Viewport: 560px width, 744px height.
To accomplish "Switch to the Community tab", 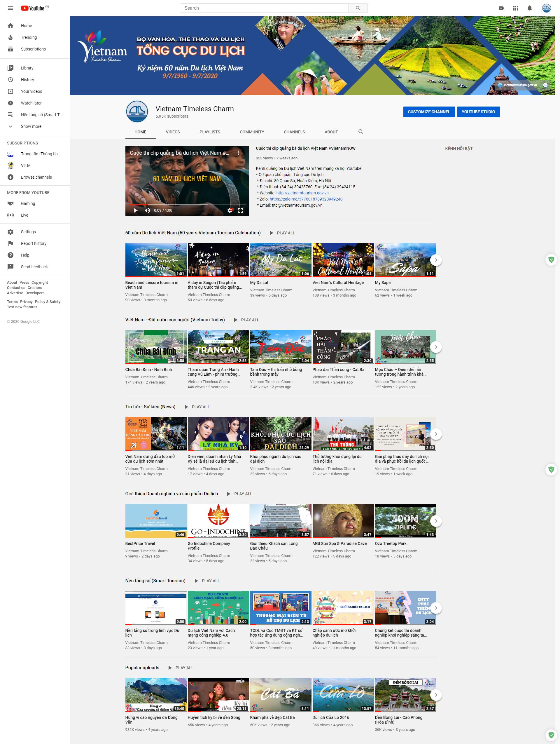I will click(x=252, y=132).
